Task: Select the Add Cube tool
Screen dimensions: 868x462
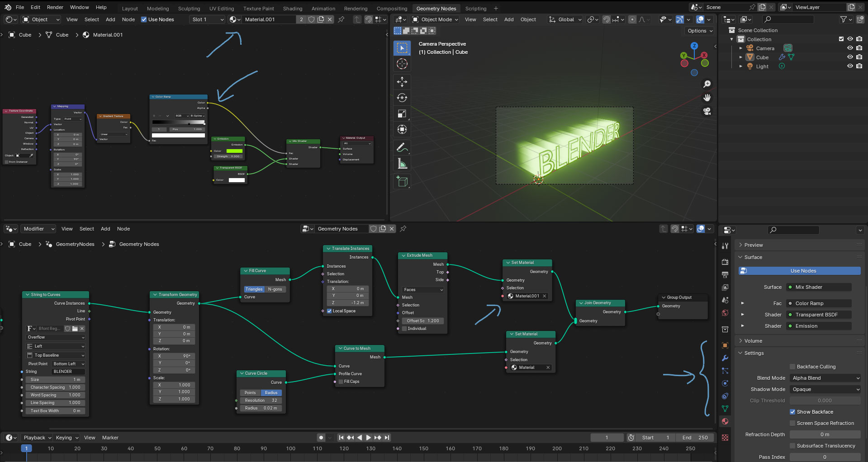Action: pos(402,181)
